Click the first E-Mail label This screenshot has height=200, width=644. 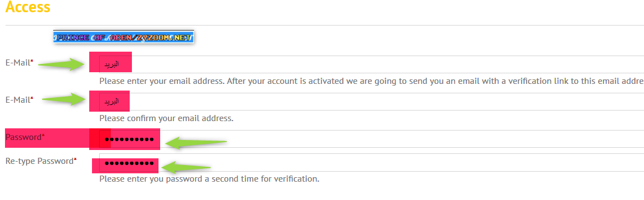[x=19, y=63]
